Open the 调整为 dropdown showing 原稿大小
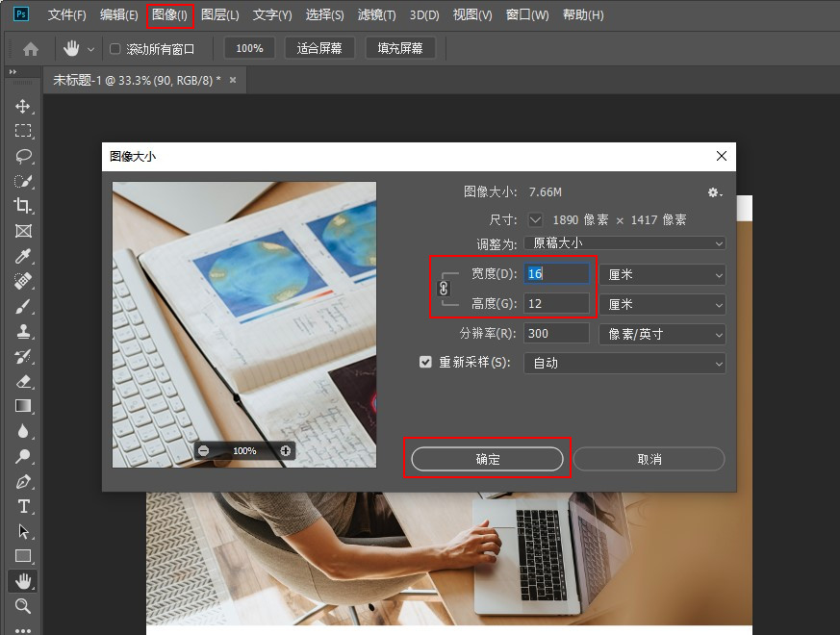The height and width of the screenshot is (635, 840). click(624, 242)
